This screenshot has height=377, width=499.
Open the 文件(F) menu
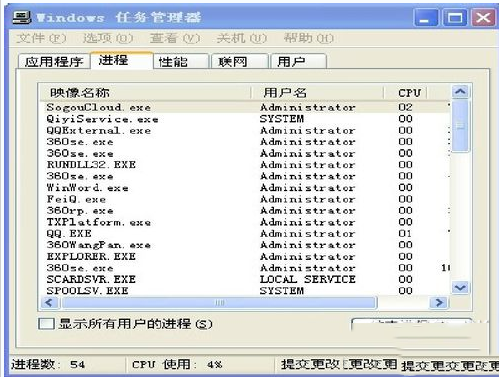41,38
